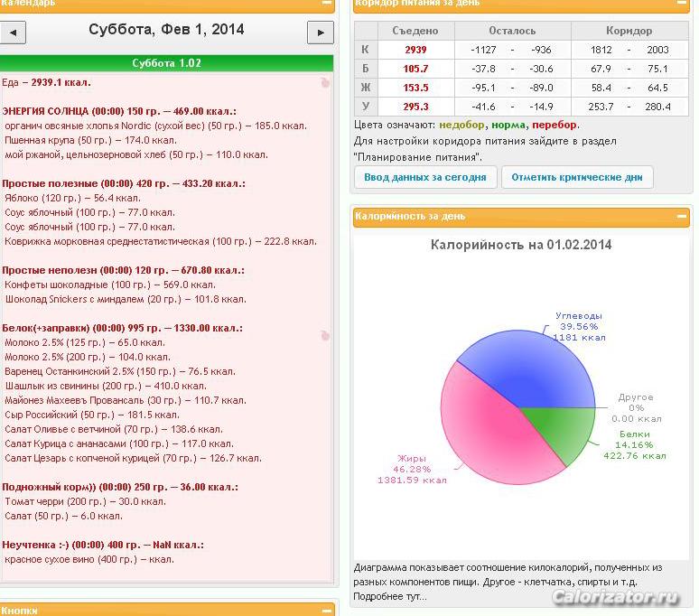Select the green Суббота 1.02 day bar
699x616 pixels.
[x=166, y=63]
